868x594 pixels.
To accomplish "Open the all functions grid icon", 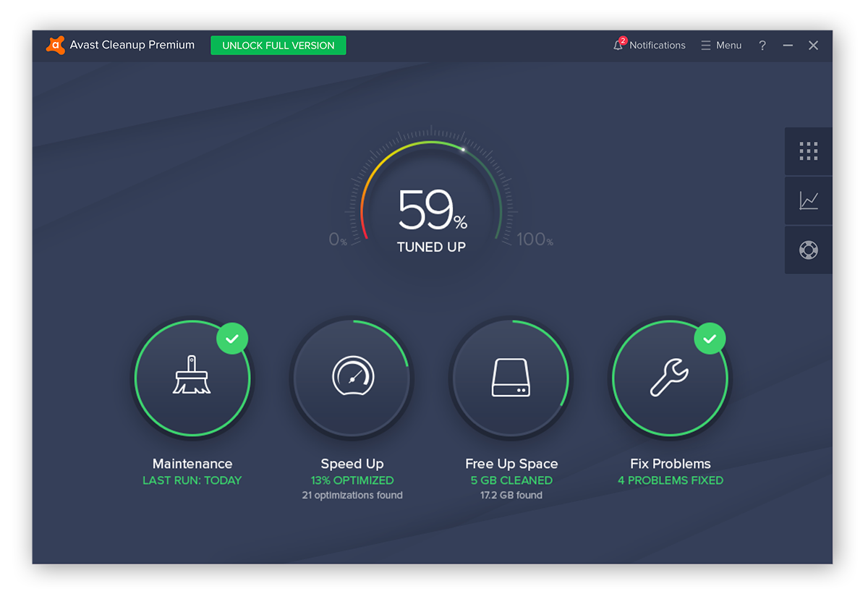I will pyautogui.click(x=809, y=151).
